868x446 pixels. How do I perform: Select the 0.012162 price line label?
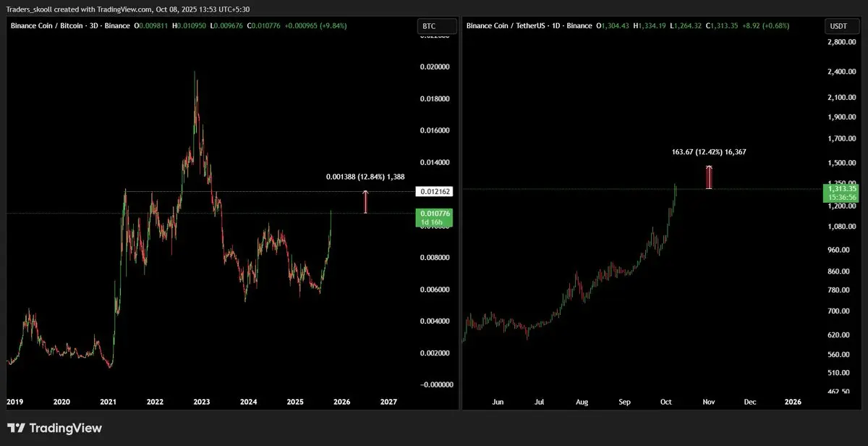435,192
